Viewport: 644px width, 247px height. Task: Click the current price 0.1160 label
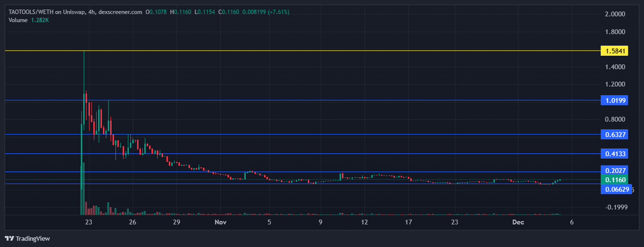(614, 179)
